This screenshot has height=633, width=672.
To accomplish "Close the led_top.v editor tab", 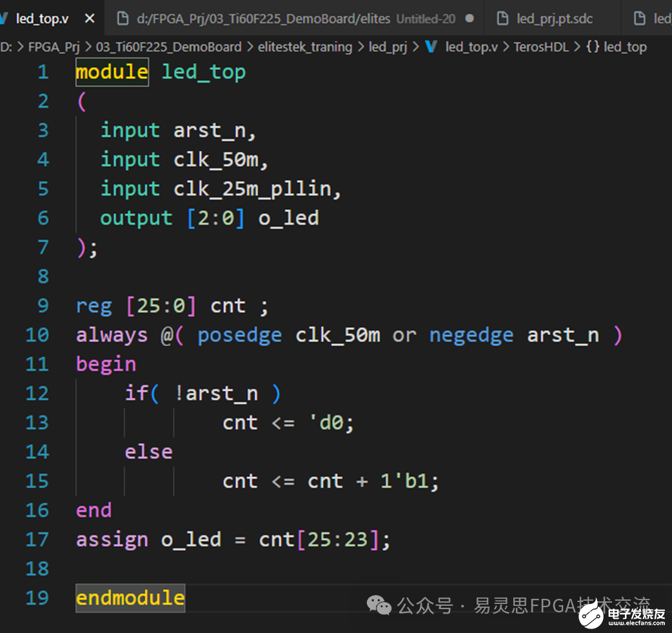I will coord(90,19).
